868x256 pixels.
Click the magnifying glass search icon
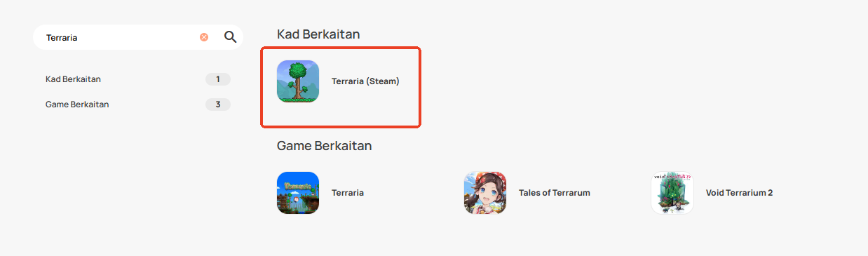(230, 37)
